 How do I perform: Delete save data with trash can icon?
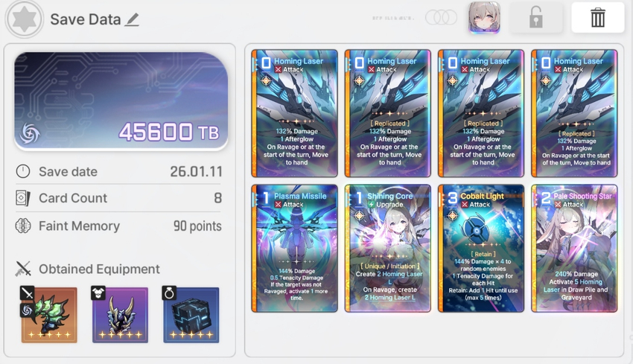[597, 18]
